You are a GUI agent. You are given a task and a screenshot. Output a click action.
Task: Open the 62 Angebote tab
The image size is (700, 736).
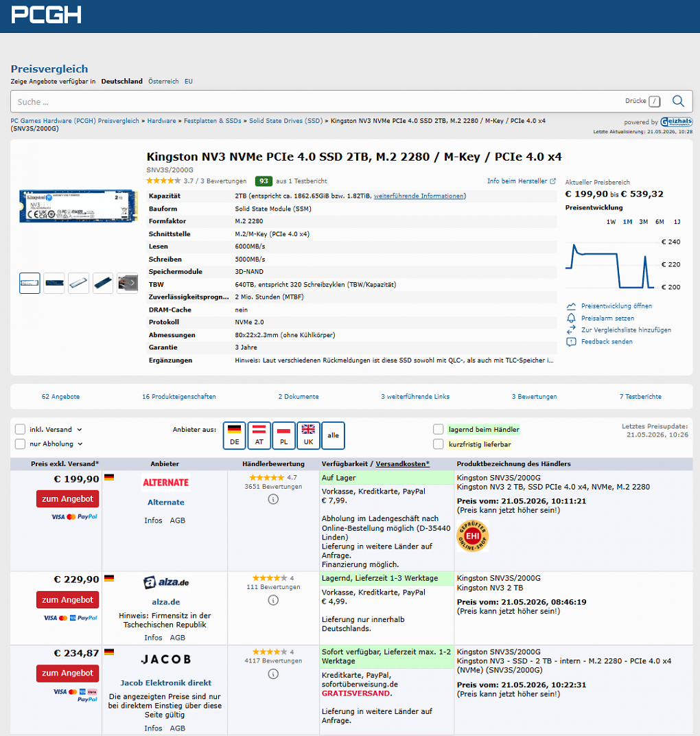pyautogui.click(x=60, y=397)
